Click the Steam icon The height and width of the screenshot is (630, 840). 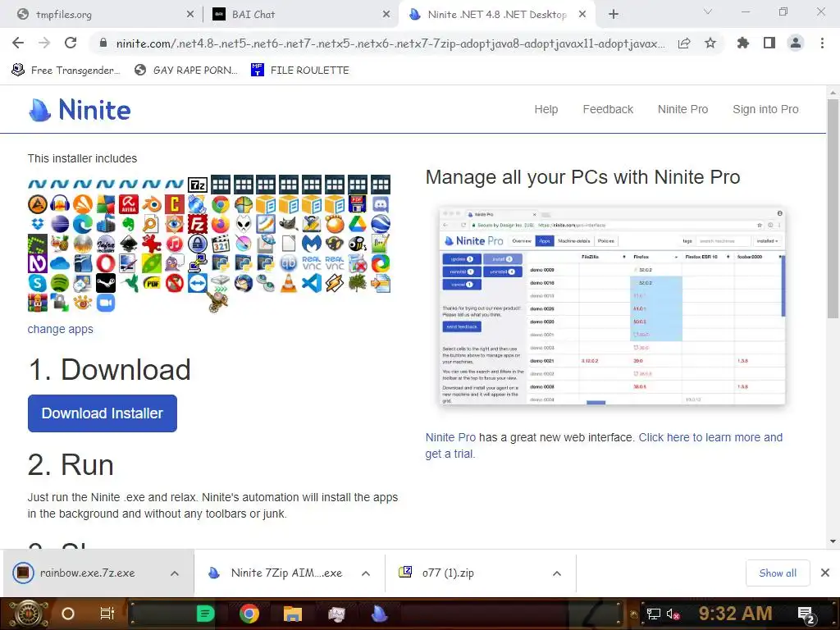coord(106,283)
